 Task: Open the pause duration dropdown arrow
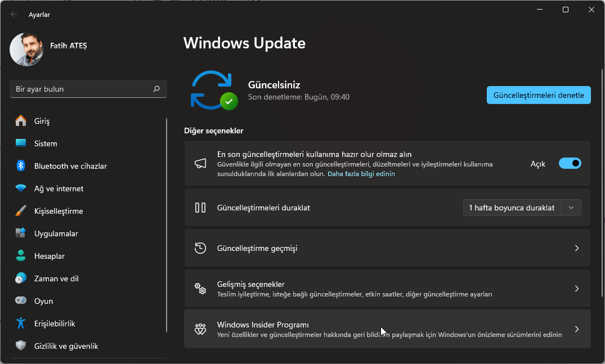pyautogui.click(x=571, y=208)
